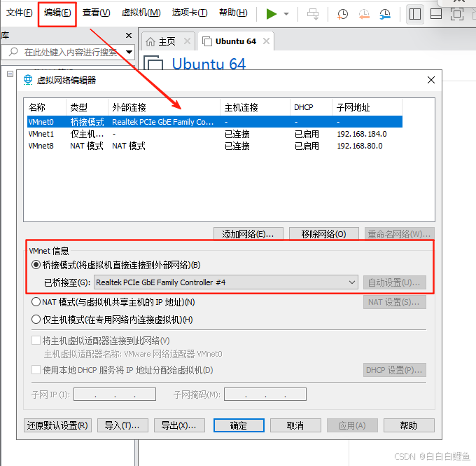
Task: Click the 自动设置(U)... button
Action: point(395,282)
